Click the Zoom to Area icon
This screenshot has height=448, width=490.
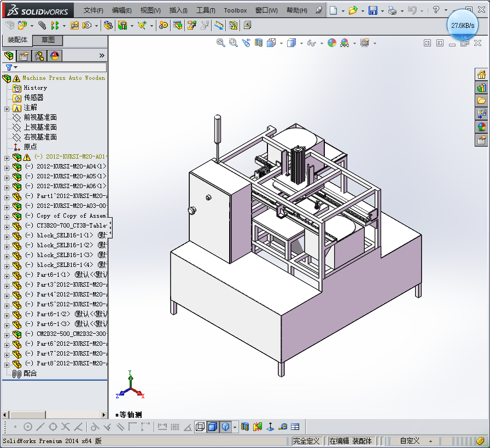click(233, 43)
